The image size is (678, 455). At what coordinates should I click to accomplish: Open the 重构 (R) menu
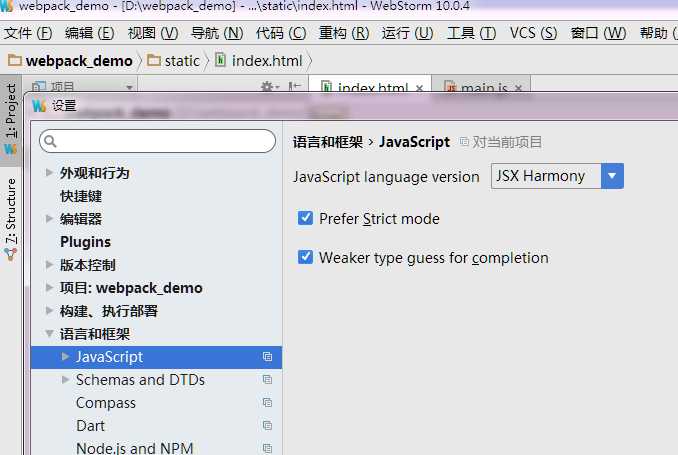344,33
